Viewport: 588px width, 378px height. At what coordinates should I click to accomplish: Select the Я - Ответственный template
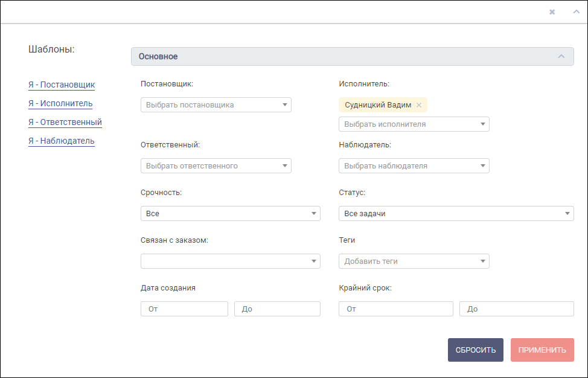pos(65,122)
